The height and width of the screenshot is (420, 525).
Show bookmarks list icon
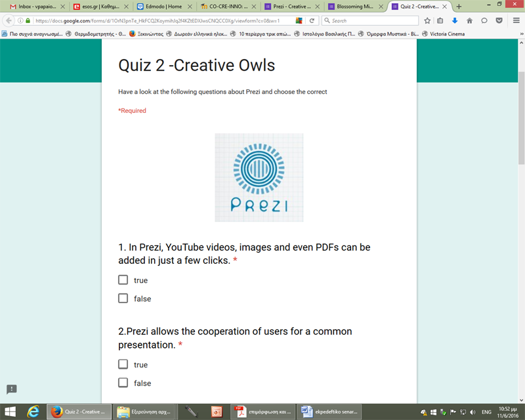tap(440, 20)
